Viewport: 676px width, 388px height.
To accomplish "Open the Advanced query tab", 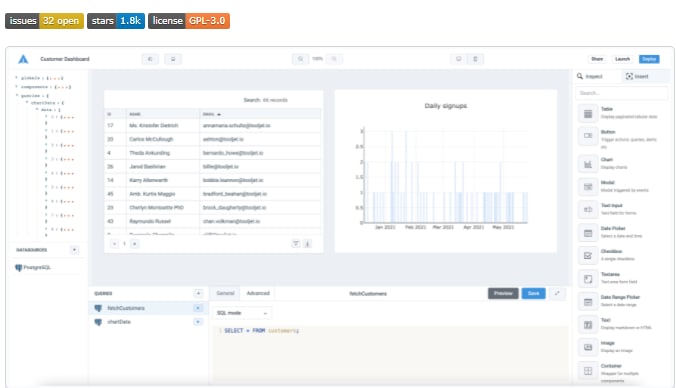I will 258,293.
